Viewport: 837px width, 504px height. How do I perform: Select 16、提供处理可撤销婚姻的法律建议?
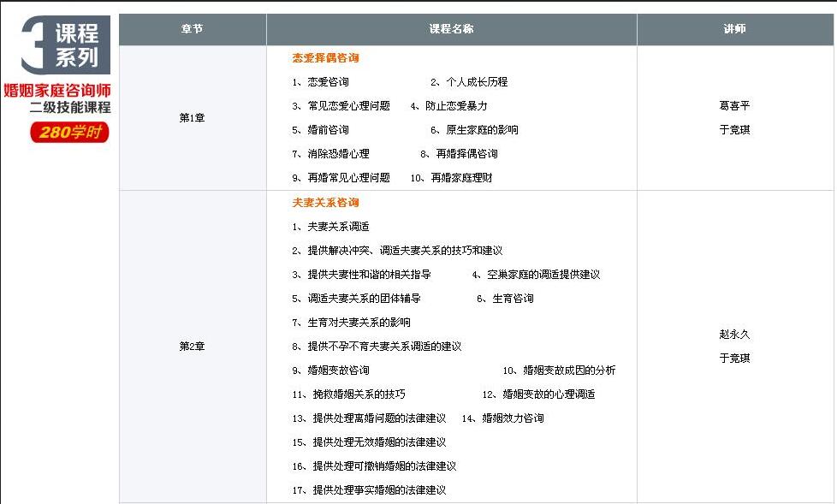pos(374,467)
